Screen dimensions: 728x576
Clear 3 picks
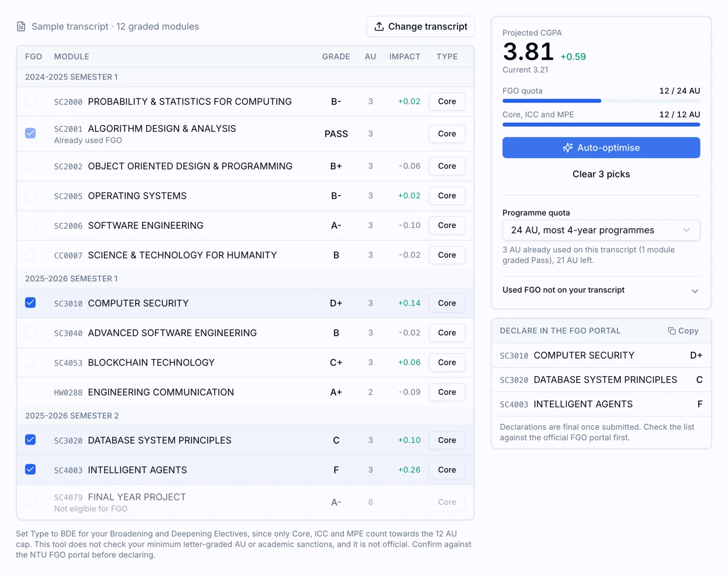click(601, 174)
